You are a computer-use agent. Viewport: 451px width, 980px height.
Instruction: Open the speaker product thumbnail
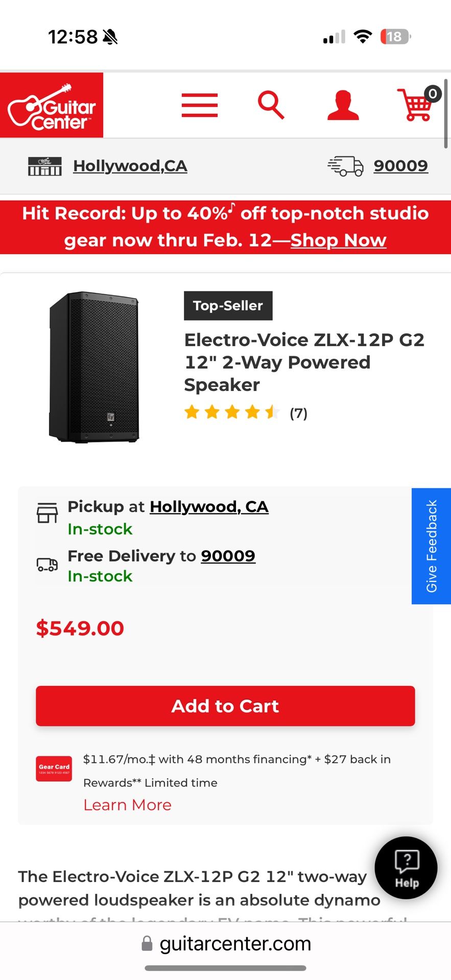coord(94,367)
